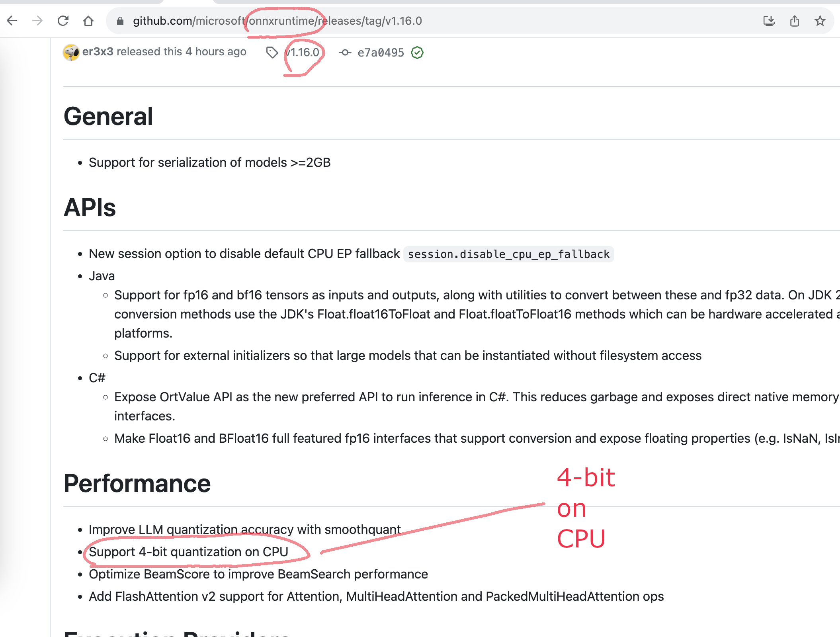Click the browser forward arrow

click(x=38, y=21)
